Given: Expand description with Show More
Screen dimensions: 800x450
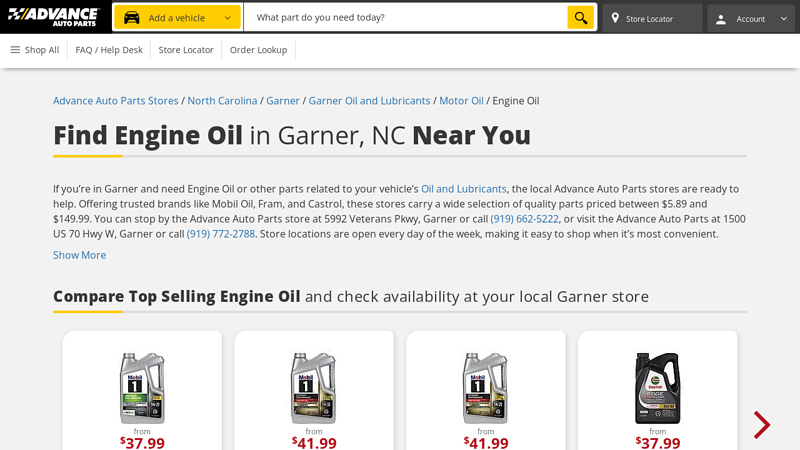Looking at the screenshot, I should click(x=80, y=255).
